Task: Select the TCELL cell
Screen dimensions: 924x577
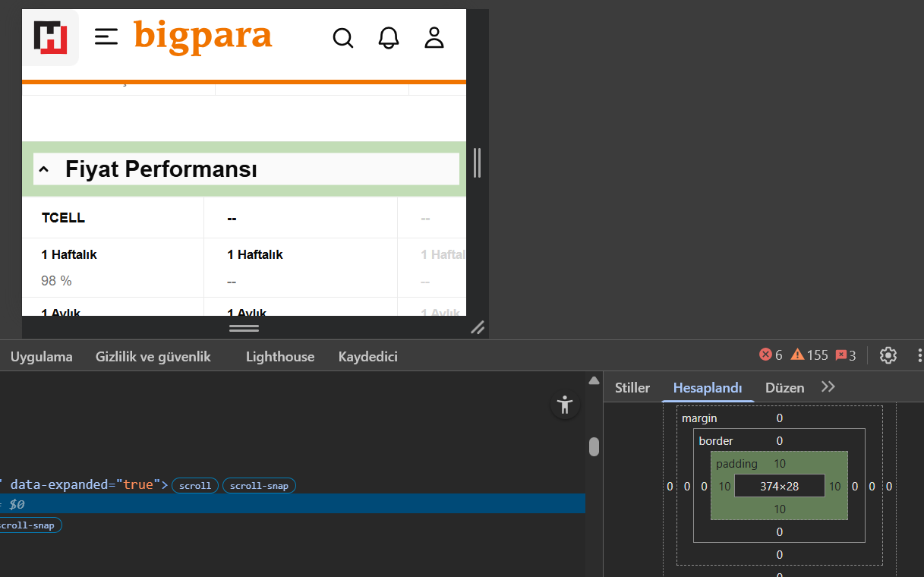Action: (x=63, y=218)
